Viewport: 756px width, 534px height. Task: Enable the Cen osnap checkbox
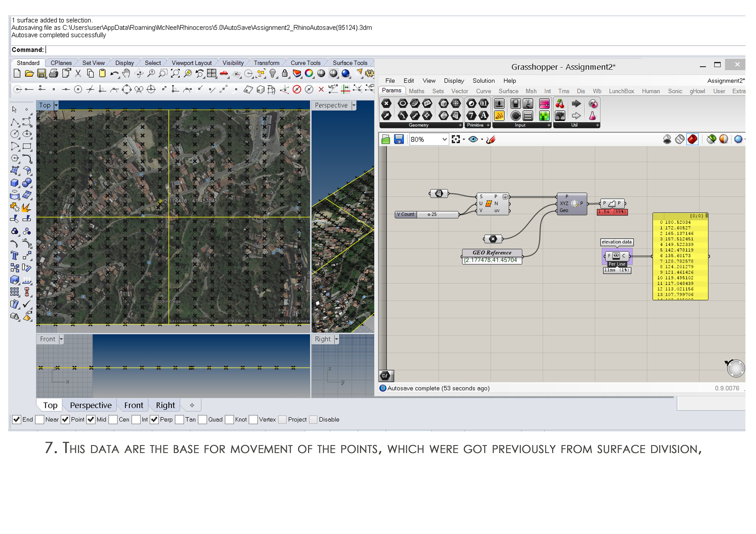pos(113,419)
